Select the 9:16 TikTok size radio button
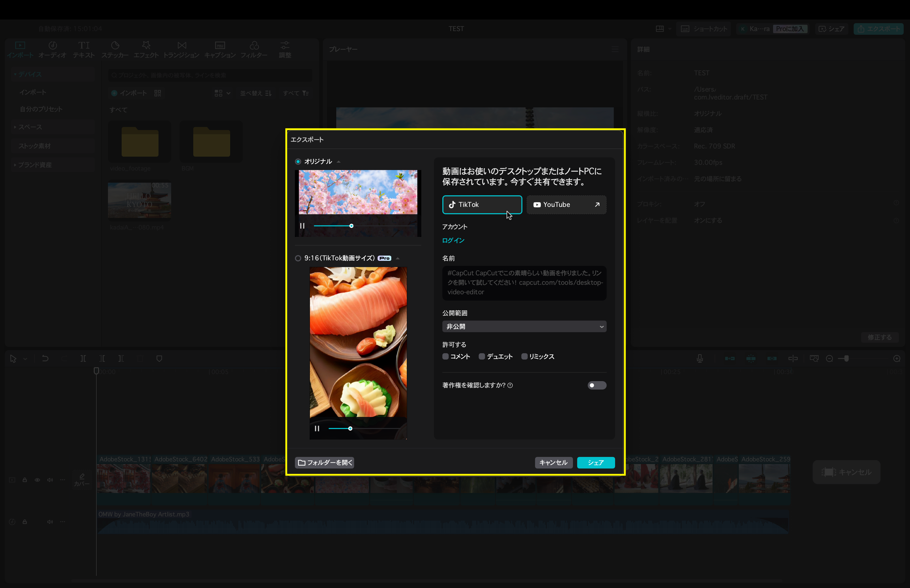Viewport: 910px width, 588px height. [x=298, y=258]
